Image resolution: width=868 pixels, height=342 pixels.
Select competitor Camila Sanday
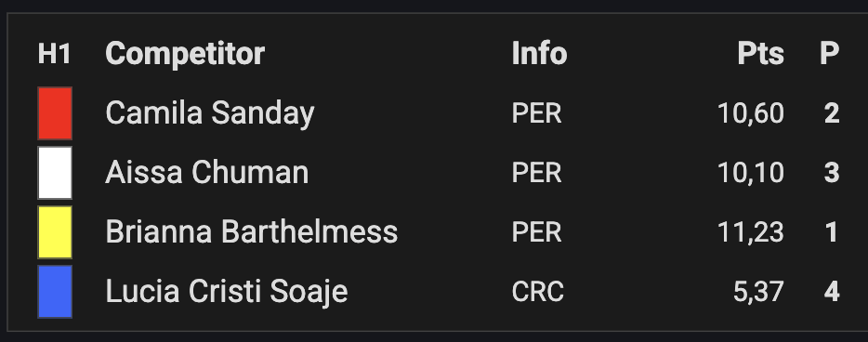pyautogui.click(x=210, y=113)
